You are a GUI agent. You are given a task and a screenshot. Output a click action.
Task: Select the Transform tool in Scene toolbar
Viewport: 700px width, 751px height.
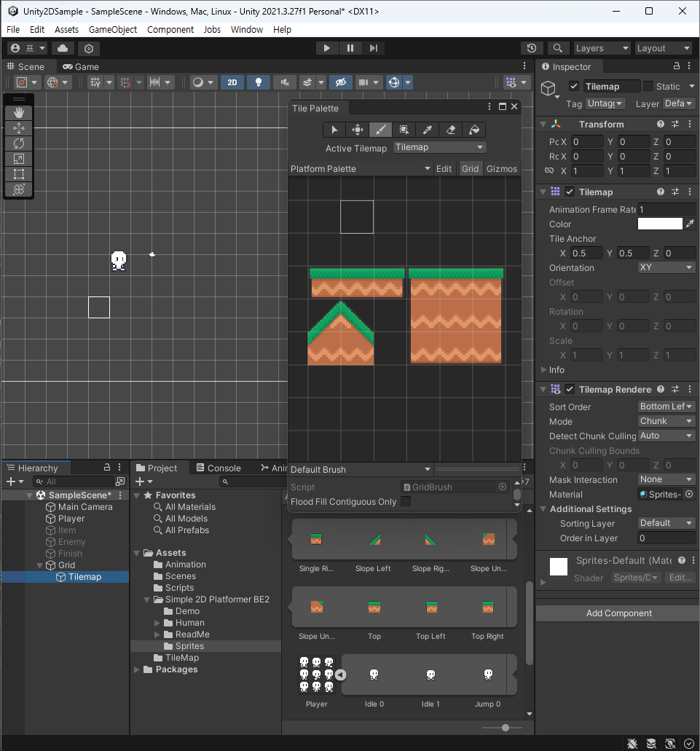point(19,189)
